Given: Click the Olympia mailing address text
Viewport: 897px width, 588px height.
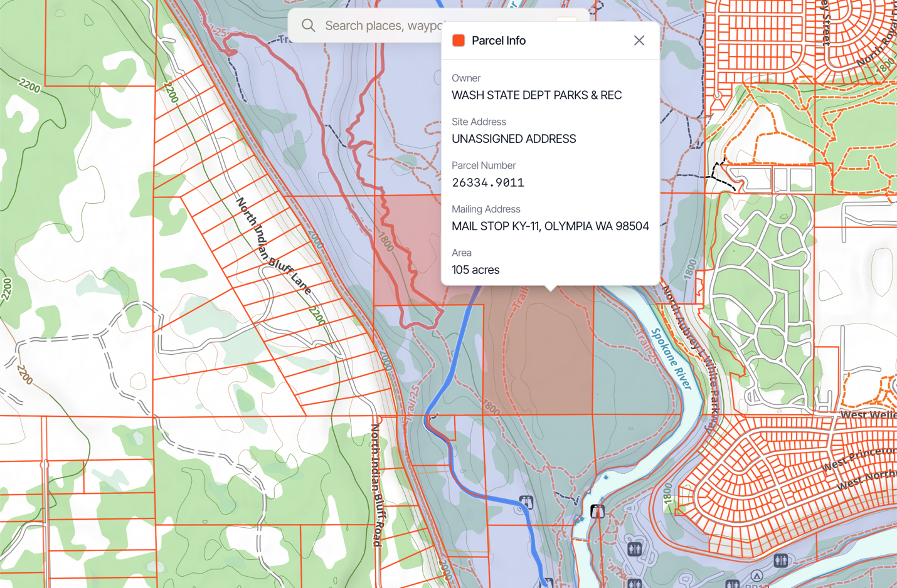Looking at the screenshot, I should click(550, 226).
